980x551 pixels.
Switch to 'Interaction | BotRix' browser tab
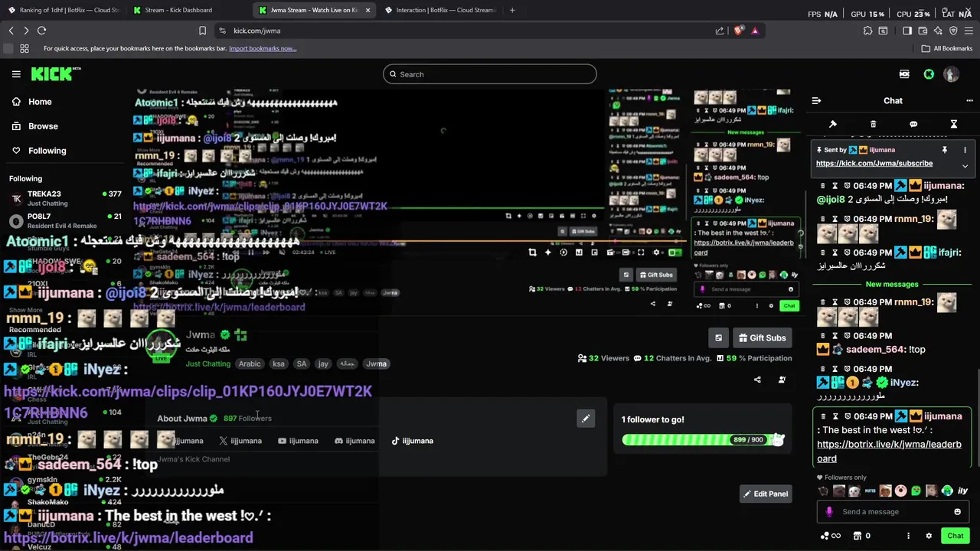[440, 10]
